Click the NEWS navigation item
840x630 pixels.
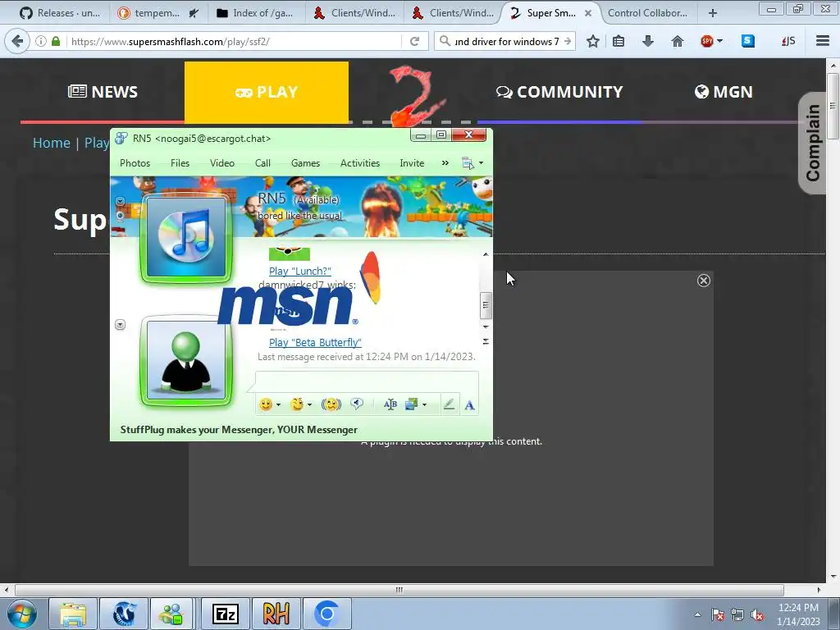click(103, 92)
